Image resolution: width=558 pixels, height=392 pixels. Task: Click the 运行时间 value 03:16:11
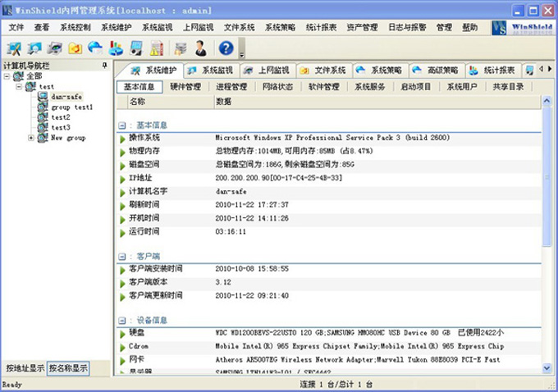(x=231, y=232)
